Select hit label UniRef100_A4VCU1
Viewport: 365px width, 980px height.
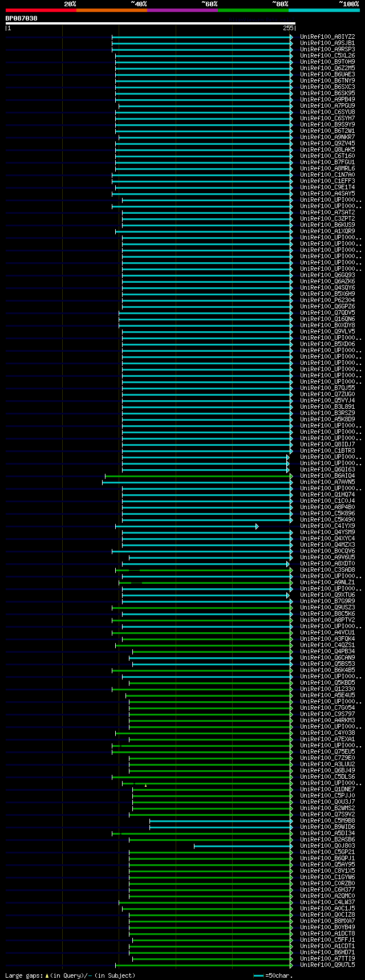327,633
